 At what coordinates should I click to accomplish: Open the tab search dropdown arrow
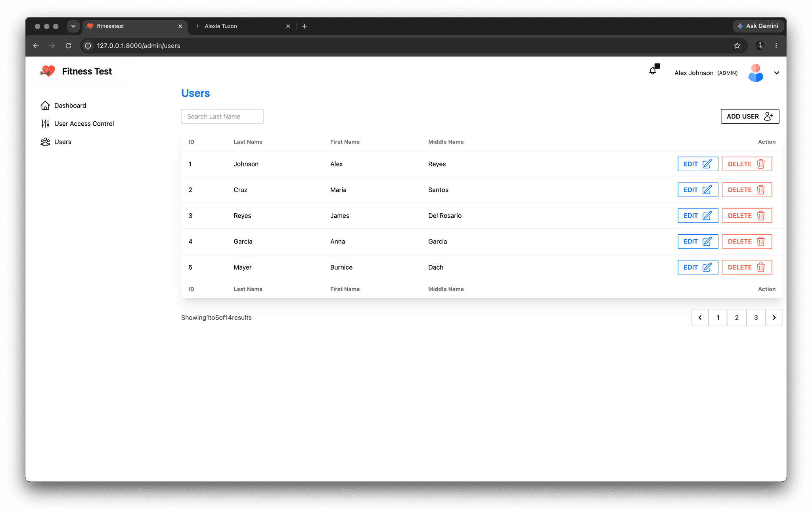(73, 26)
